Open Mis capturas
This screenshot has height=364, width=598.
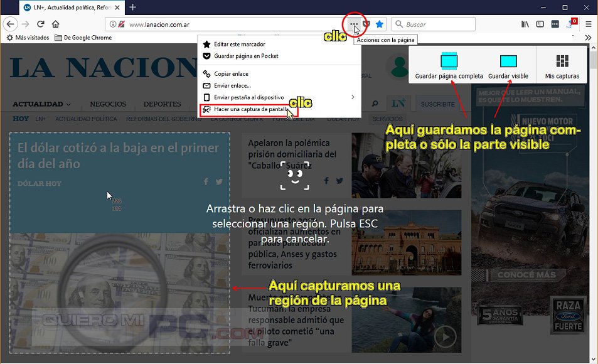pyautogui.click(x=562, y=66)
